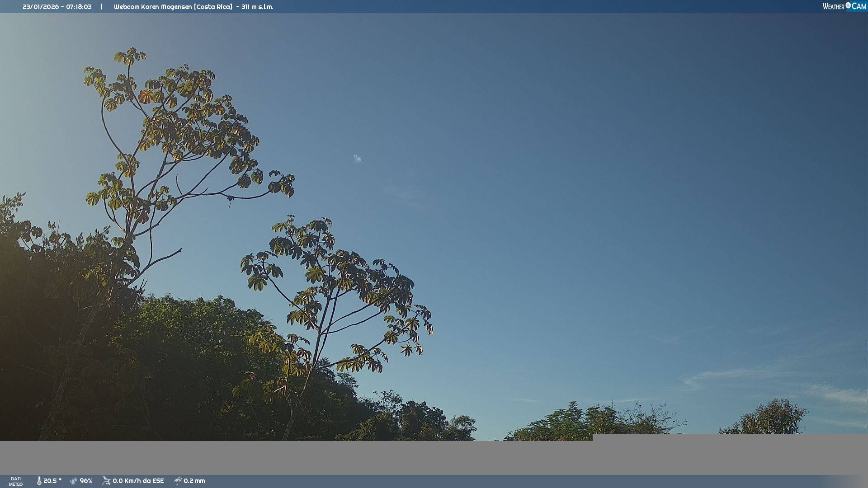868x488 pixels.
Task: Click the separator bar in the header
Action: point(102,7)
